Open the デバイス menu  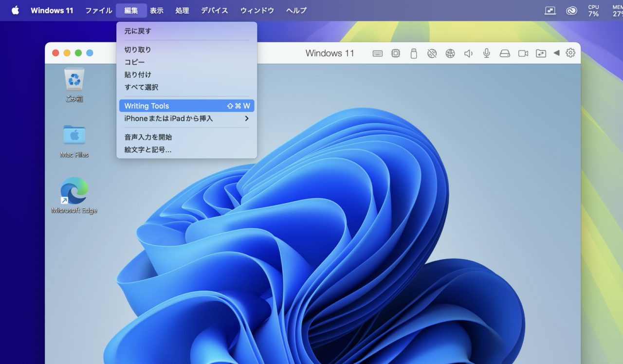click(x=215, y=10)
